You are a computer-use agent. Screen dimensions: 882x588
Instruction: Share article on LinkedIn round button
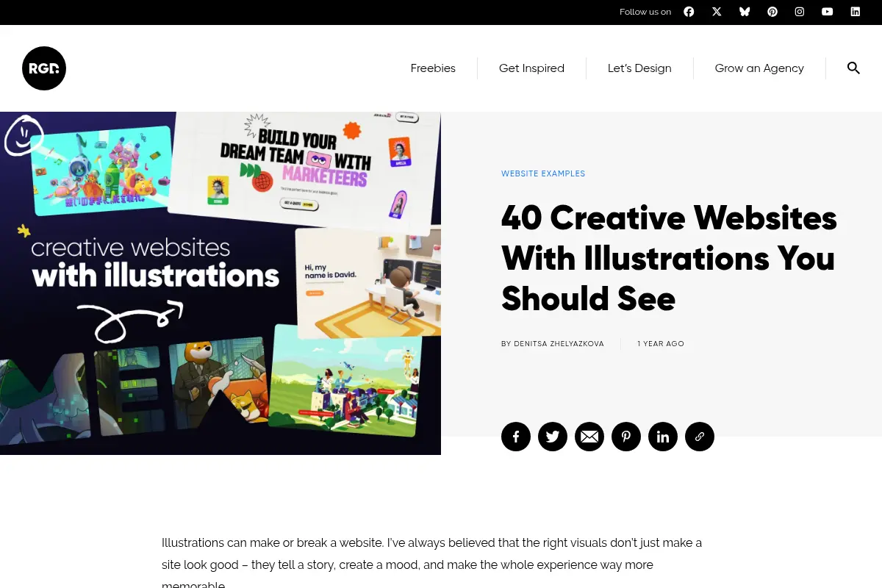pos(663,437)
